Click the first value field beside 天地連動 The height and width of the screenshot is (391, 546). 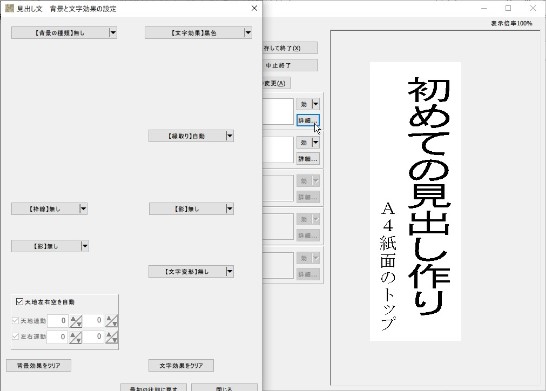point(57,321)
